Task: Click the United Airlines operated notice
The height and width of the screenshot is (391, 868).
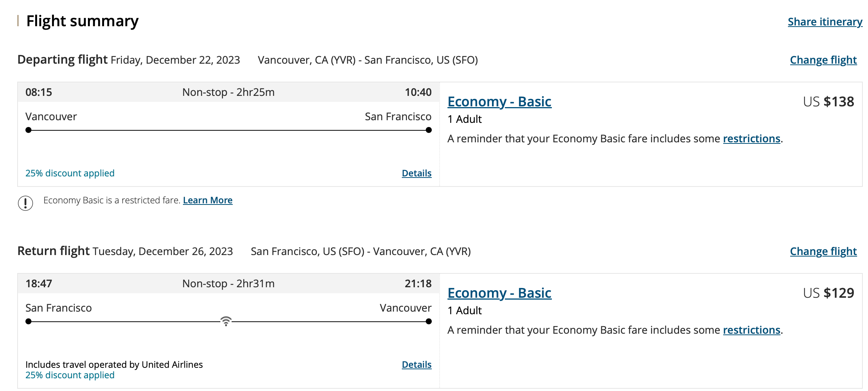Action: pos(114,364)
